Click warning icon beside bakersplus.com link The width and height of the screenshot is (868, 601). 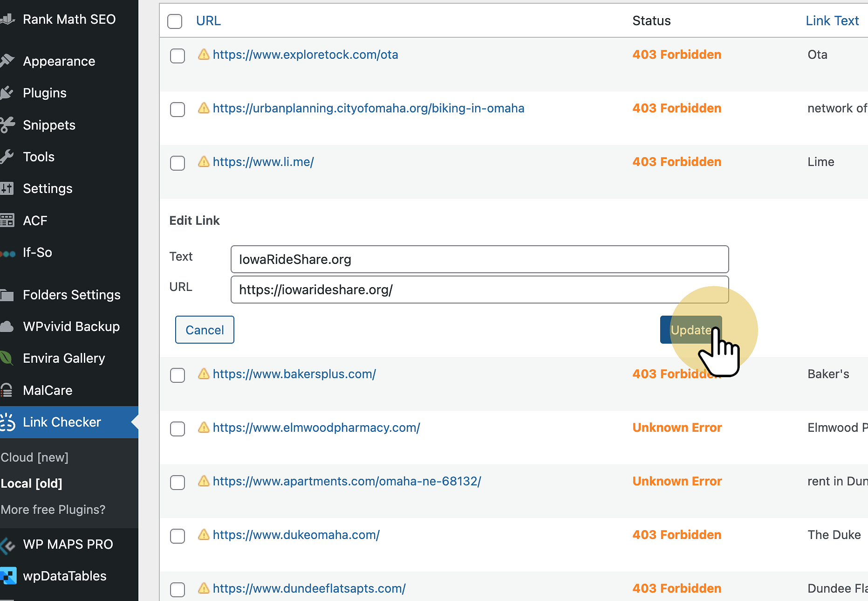204,374
